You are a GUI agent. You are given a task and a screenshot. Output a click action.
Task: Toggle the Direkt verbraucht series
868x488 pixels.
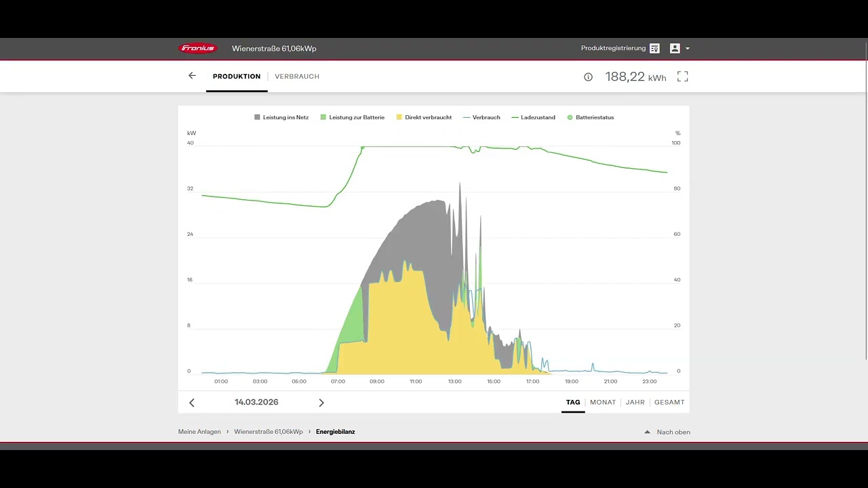pos(424,117)
